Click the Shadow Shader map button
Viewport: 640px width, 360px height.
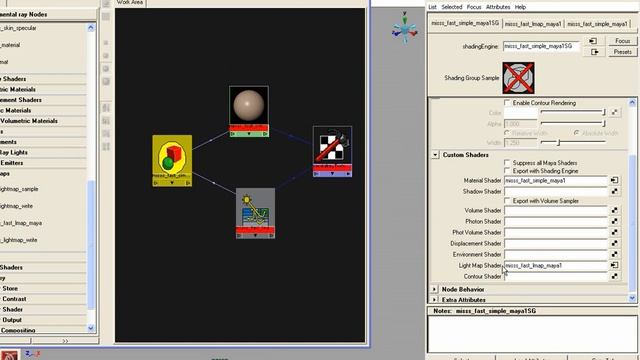614,191
